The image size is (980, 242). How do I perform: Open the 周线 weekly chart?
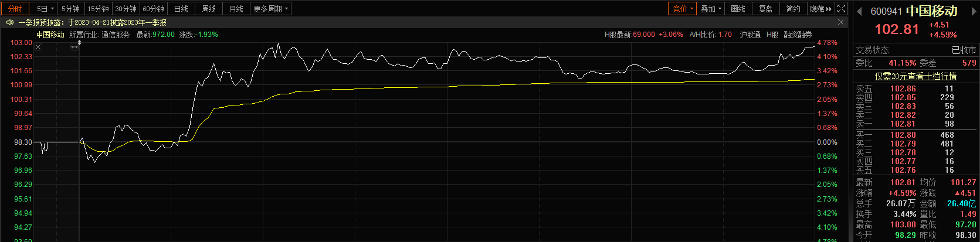coord(209,9)
